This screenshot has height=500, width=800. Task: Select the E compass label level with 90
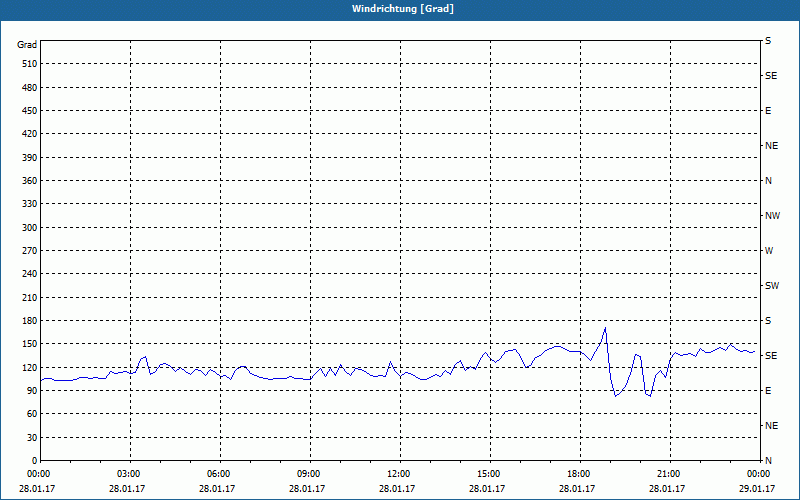tap(768, 391)
